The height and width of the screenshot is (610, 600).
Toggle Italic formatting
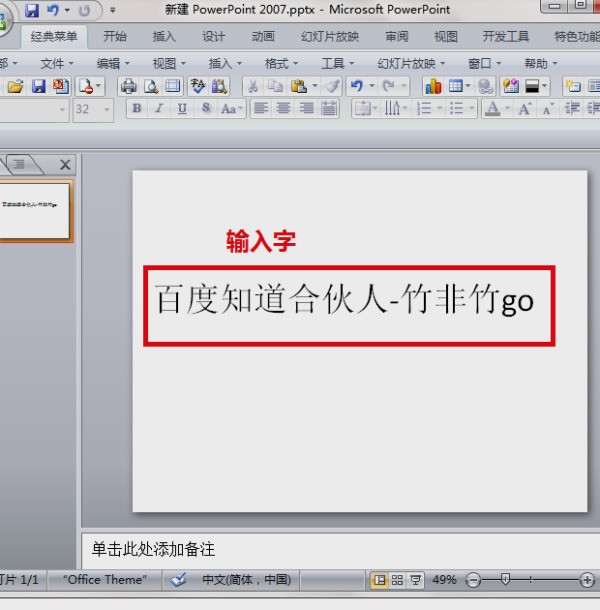(158, 109)
